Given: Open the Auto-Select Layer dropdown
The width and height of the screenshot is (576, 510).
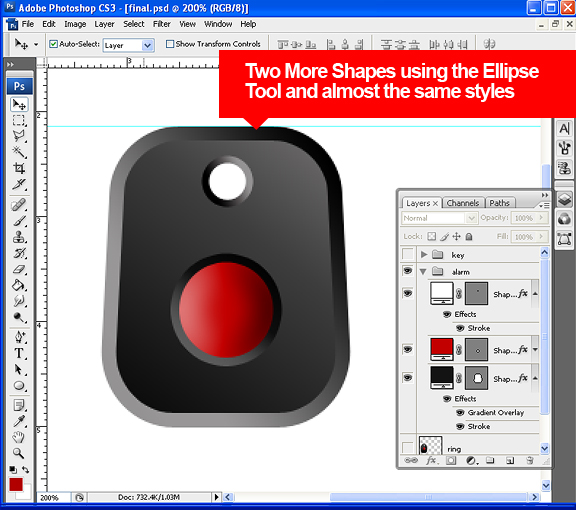Looking at the screenshot, I should 147,45.
